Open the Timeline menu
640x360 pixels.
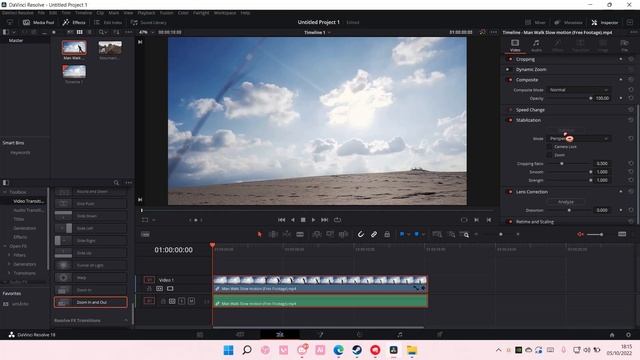coord(83,13)
